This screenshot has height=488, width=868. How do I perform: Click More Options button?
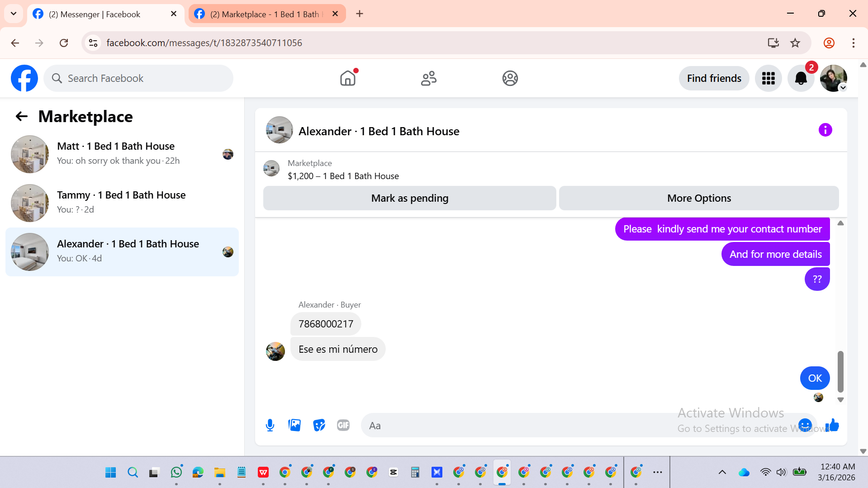click(x=699, y=198)
